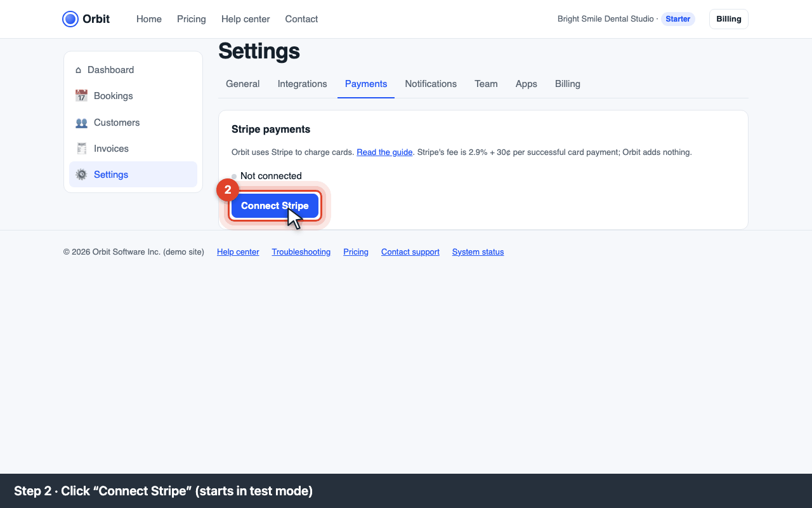This screenshot has height=508, width=812.
Task: Open Pricing in the top navigation
Action: click(192, 19)
